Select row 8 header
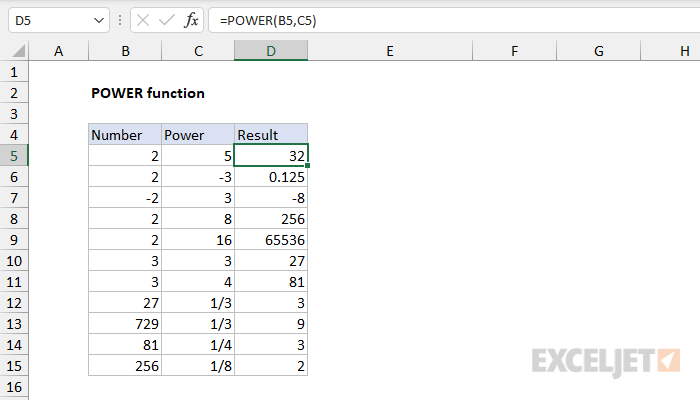The image size is (700, 400). pos(14,219)
